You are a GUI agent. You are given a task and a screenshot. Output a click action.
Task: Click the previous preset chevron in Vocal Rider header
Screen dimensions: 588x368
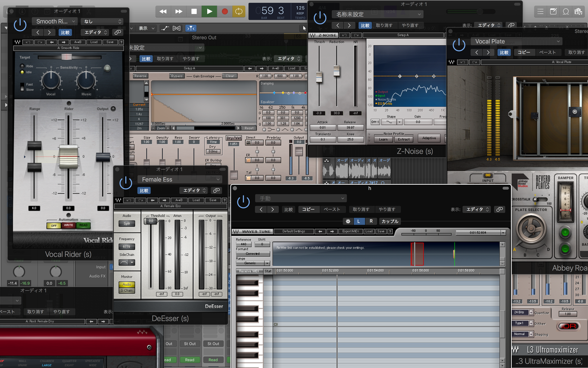(38, 32)
